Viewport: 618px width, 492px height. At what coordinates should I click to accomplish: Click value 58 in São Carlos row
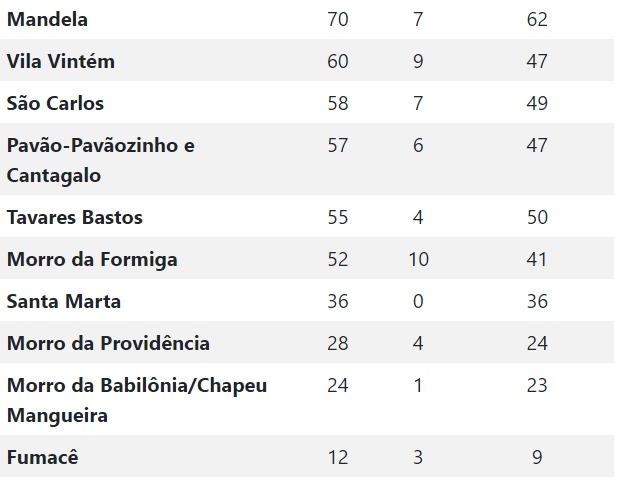tap(338, 103)
